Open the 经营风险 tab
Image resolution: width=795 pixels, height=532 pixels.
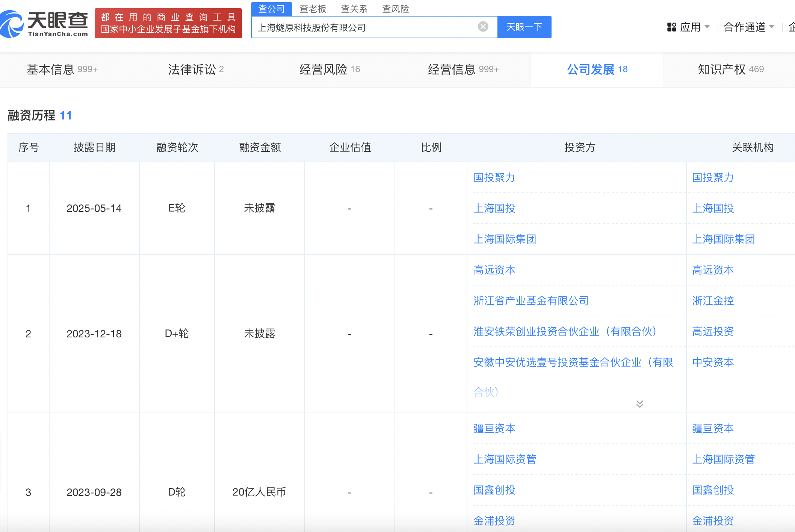tap(329, 70)
